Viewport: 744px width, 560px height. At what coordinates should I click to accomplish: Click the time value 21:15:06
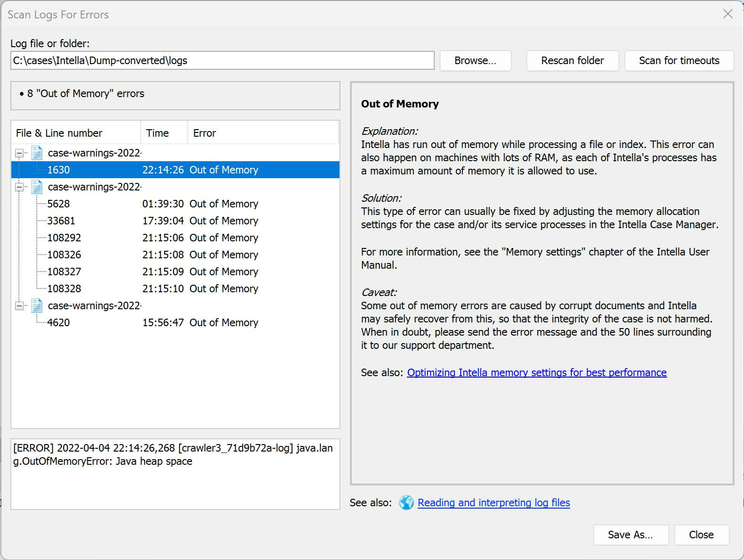(x=163, y=238)
